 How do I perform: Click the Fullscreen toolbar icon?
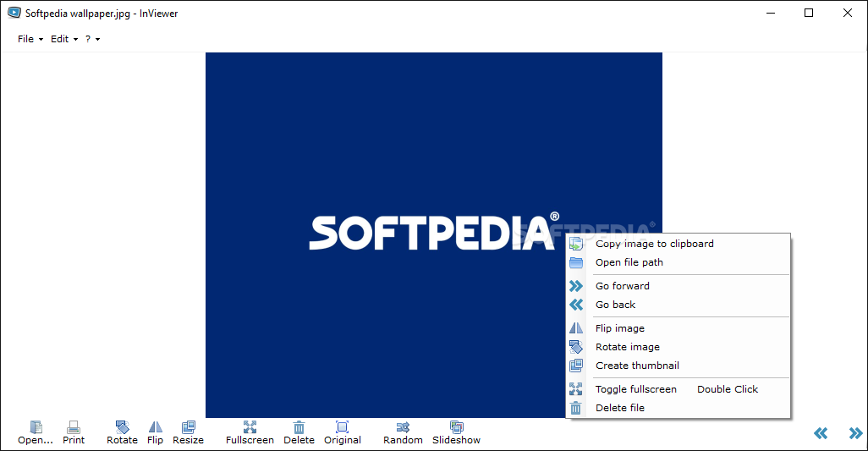[x=250, y=432]
